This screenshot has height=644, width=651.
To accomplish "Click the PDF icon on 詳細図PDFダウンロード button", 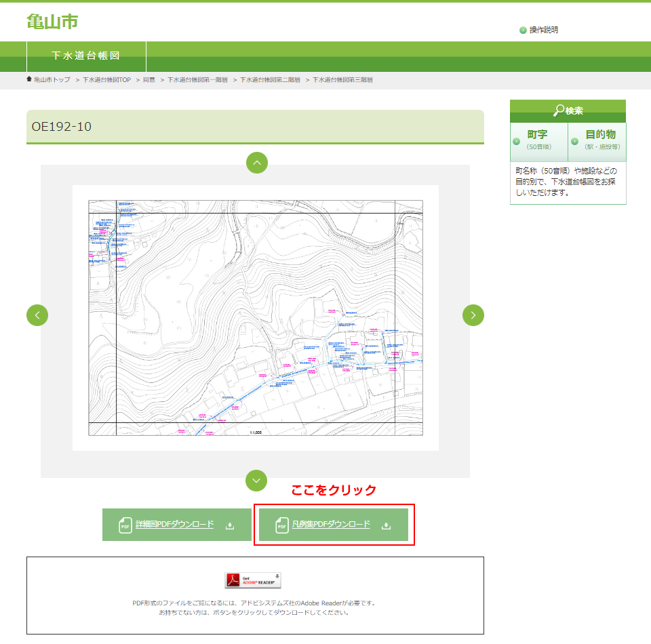I will (x=125, y=525).
